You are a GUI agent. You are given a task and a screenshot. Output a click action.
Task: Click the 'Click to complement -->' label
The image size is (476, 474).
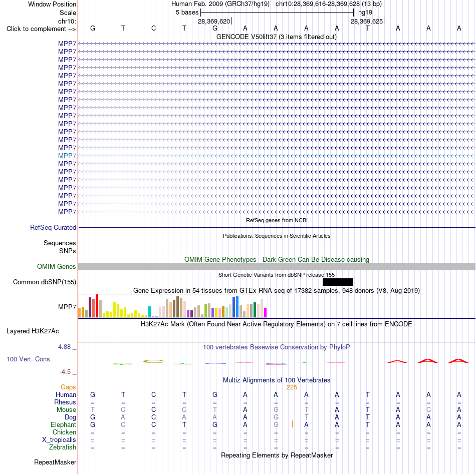click(41, 29)
